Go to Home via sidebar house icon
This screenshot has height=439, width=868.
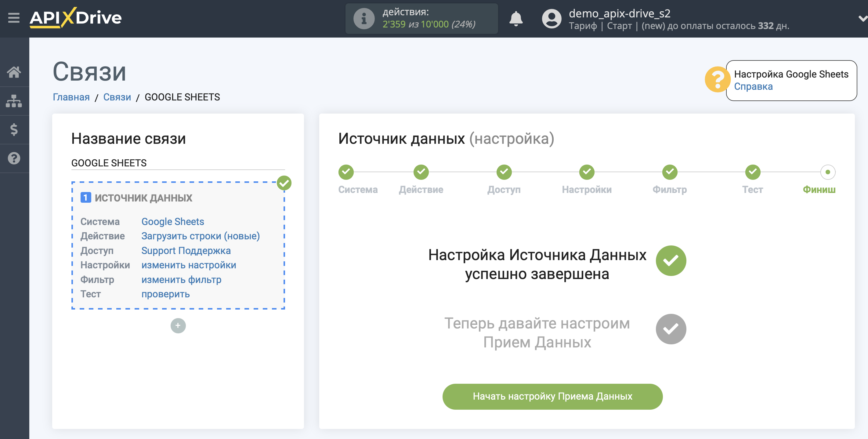pos(14,72)
